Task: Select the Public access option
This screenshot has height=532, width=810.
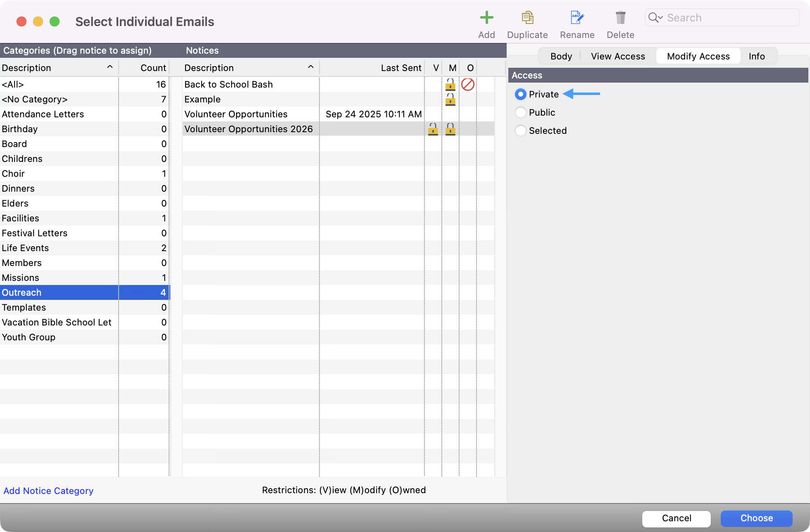Action: pyautogui.click(x=521, y=113)
